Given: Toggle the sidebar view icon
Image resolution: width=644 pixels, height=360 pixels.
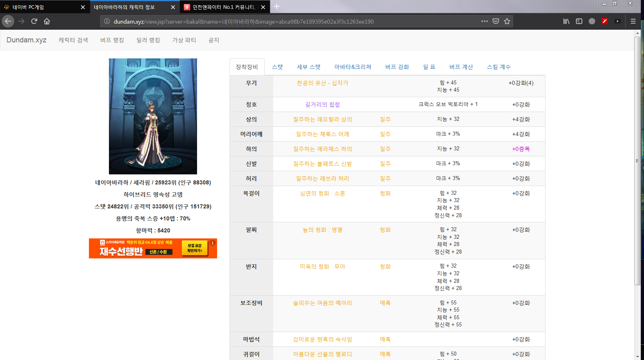Looking at the screenshot, I should pos(579,21).
